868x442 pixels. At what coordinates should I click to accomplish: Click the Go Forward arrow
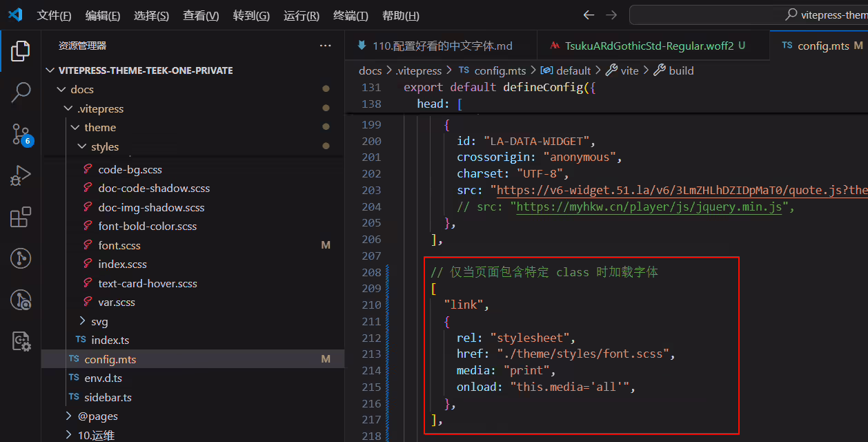(611, 15)
